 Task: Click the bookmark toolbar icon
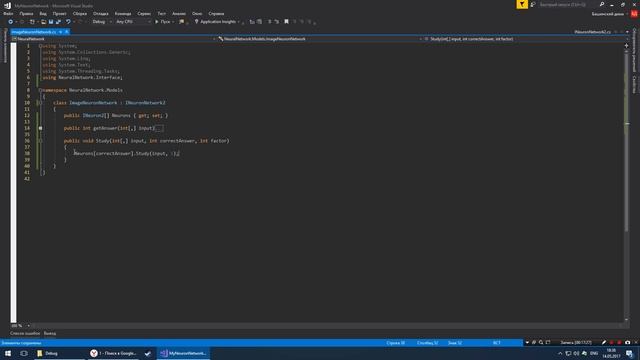coord(287,22)
